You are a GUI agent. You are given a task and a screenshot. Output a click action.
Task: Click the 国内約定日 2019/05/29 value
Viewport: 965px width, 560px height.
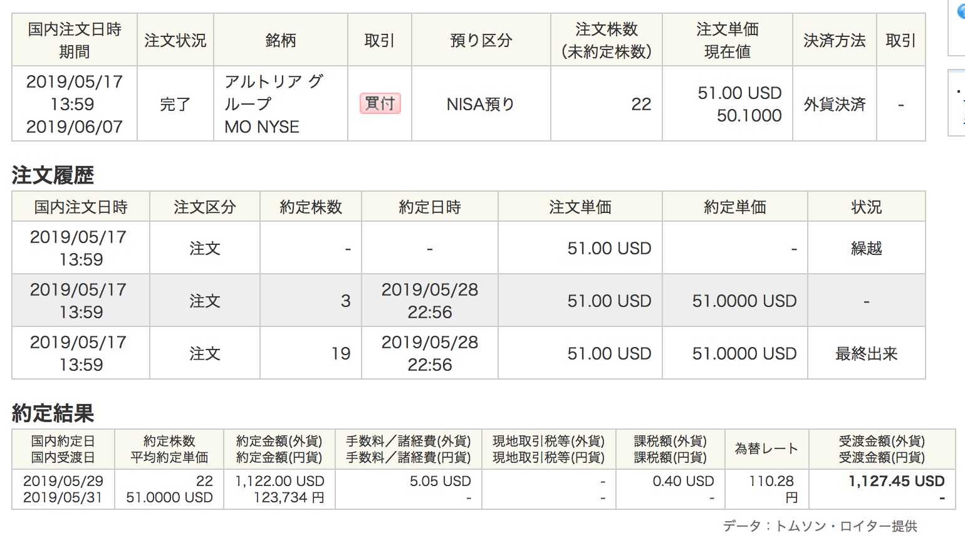(x=63, y=481)
